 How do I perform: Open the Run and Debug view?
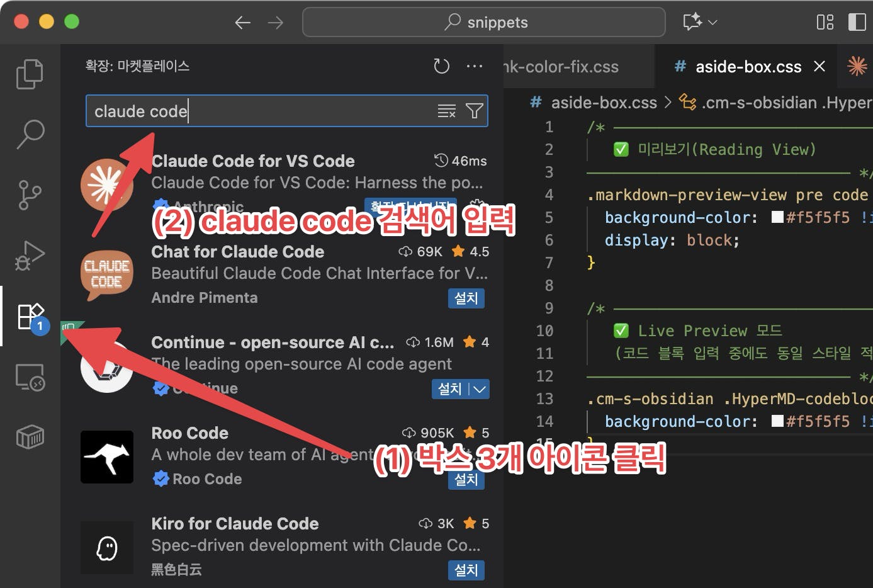(x=30, y=255)
